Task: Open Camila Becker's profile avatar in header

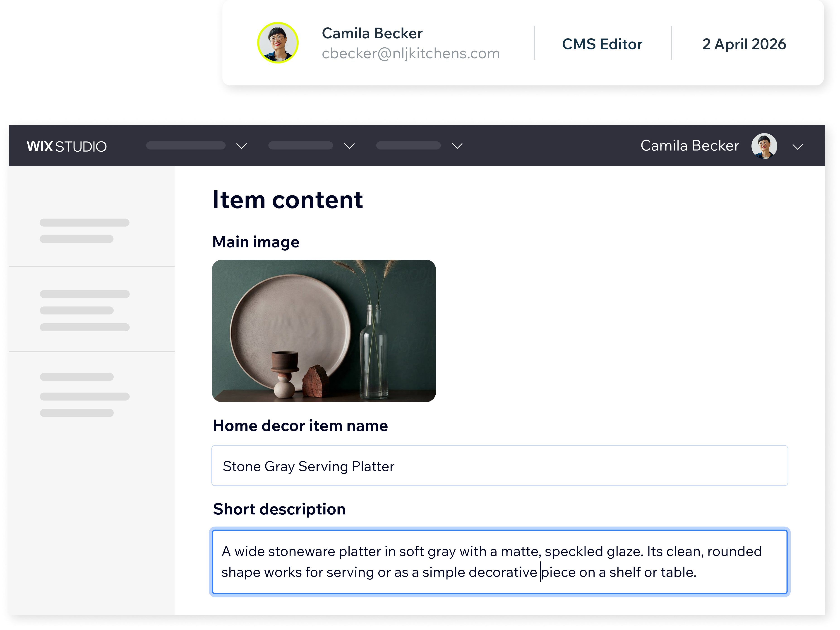Action: (x=764, y=146)
